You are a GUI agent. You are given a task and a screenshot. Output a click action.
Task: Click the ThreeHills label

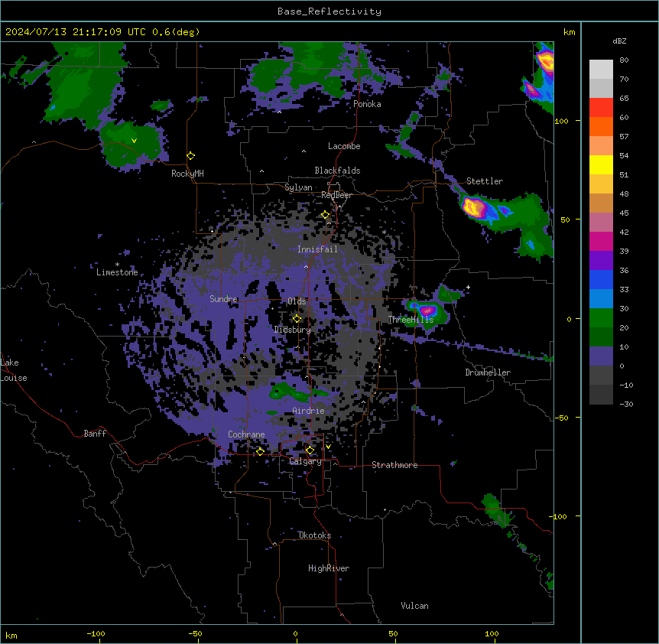(411, 320)
